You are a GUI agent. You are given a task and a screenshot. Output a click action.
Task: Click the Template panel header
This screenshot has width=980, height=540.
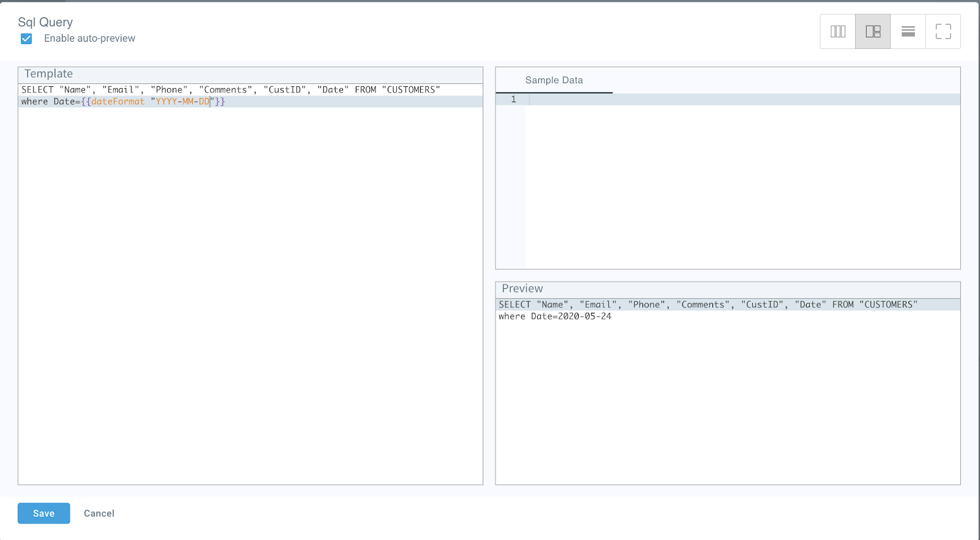click(251, 74)
